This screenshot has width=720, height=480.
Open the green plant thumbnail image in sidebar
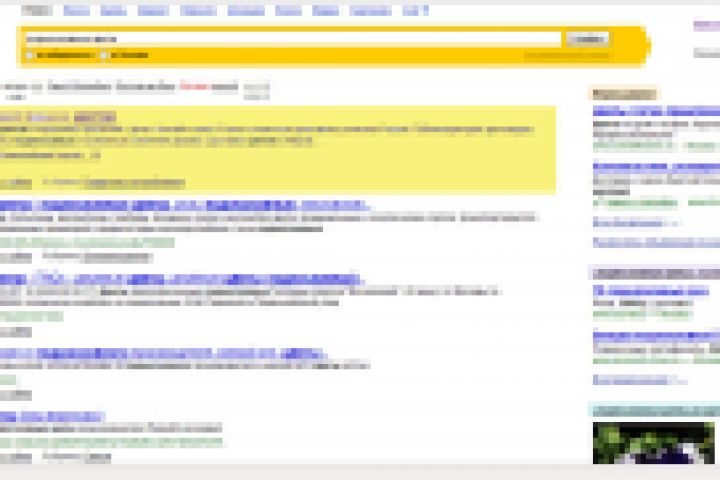pos(653,443)
